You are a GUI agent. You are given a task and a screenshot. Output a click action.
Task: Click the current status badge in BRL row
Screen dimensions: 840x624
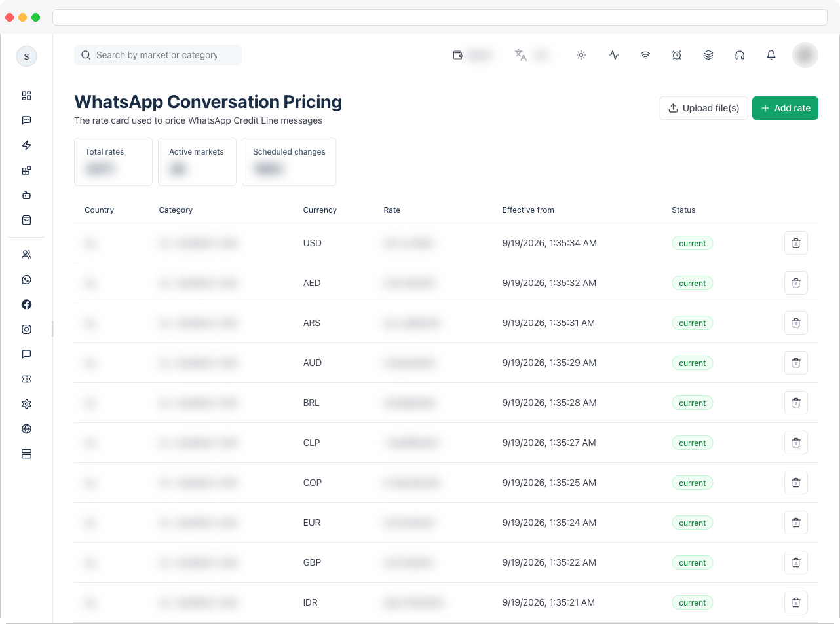(x=693, y=403)
